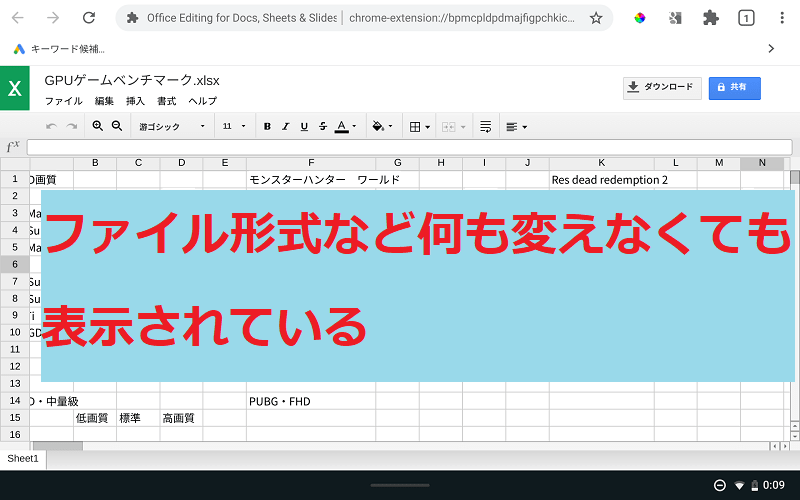Image resolution: width=800 pixels, height=500 pixels.
Task: Select cell containing PUBG・FHD
Action: tap(311, 401)
